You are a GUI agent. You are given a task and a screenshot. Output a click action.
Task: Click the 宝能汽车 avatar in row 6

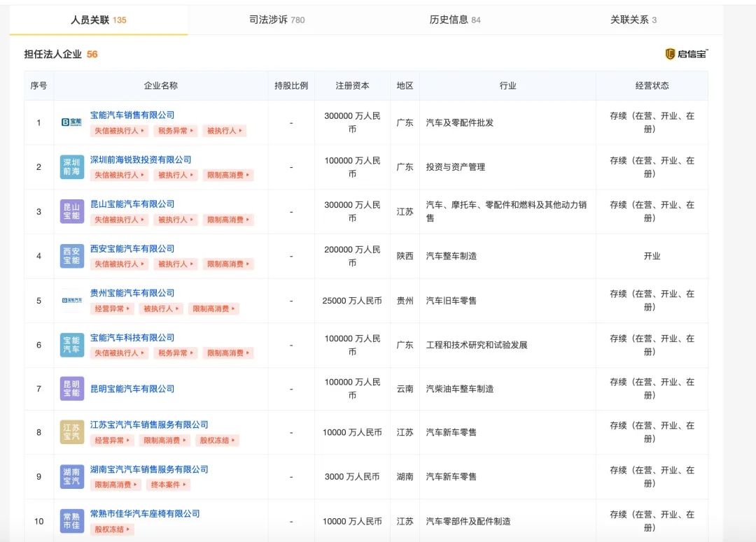pyautogui.click(x=72, y=345)
